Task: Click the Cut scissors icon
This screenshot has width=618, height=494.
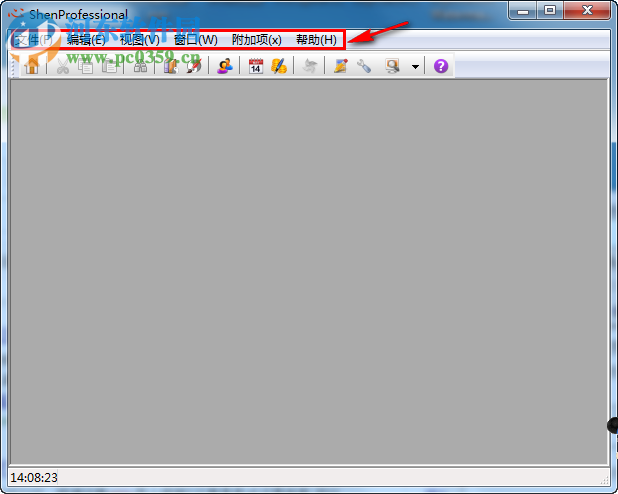Action: 62,66
